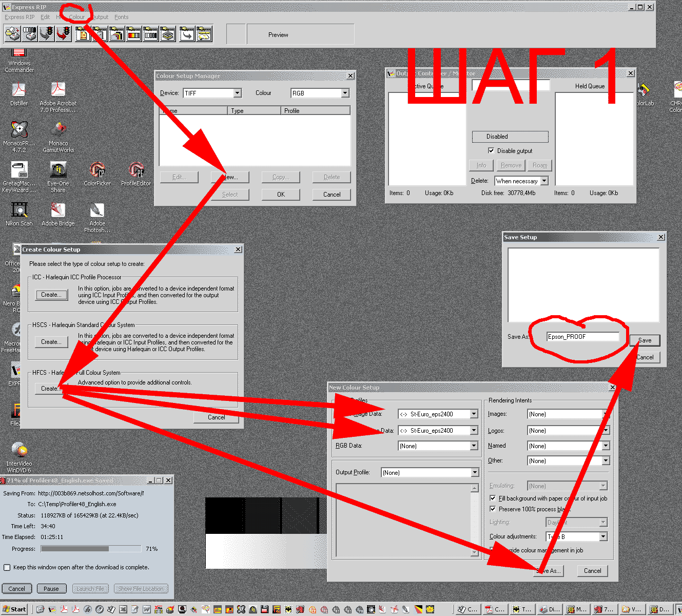The image size is (682, 616).
Task: Click the green-arrow traffic light toolbar icon
Action: pyautogui.click(x=47, y=34)
